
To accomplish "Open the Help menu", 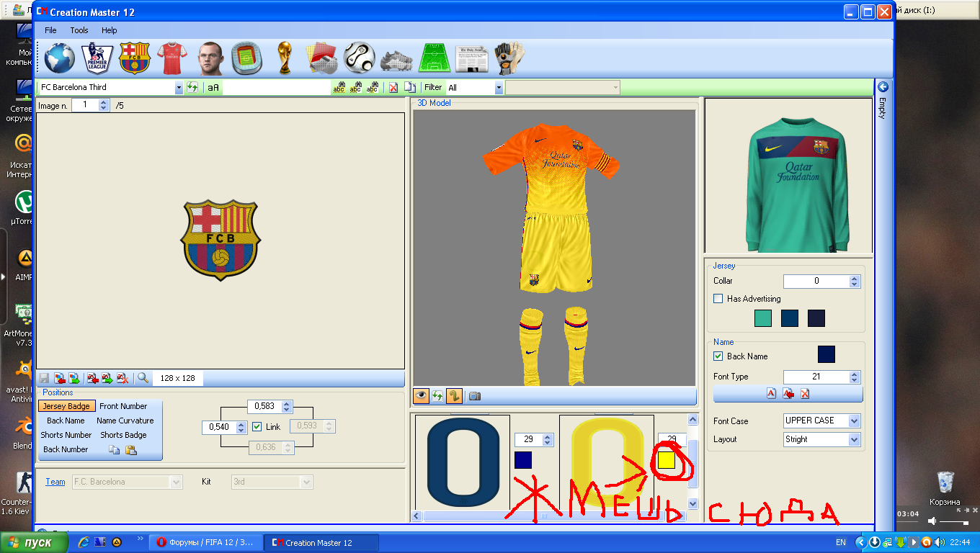I will click(x=110, y=30).
